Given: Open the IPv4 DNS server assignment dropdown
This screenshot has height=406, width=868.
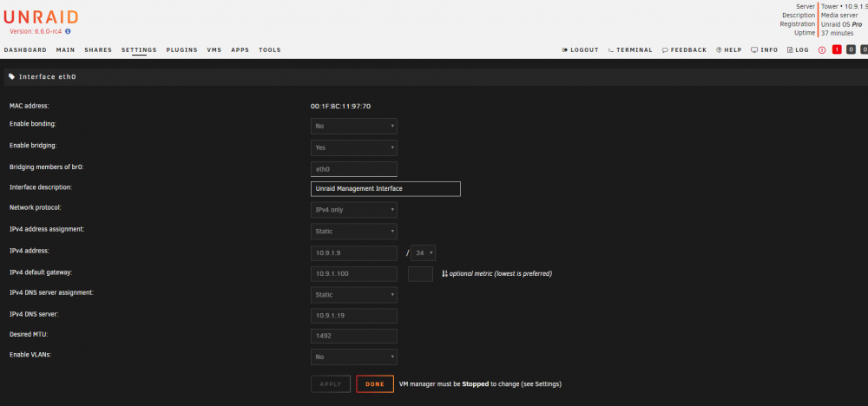Looking at the screenshot, I should point(354,295).
